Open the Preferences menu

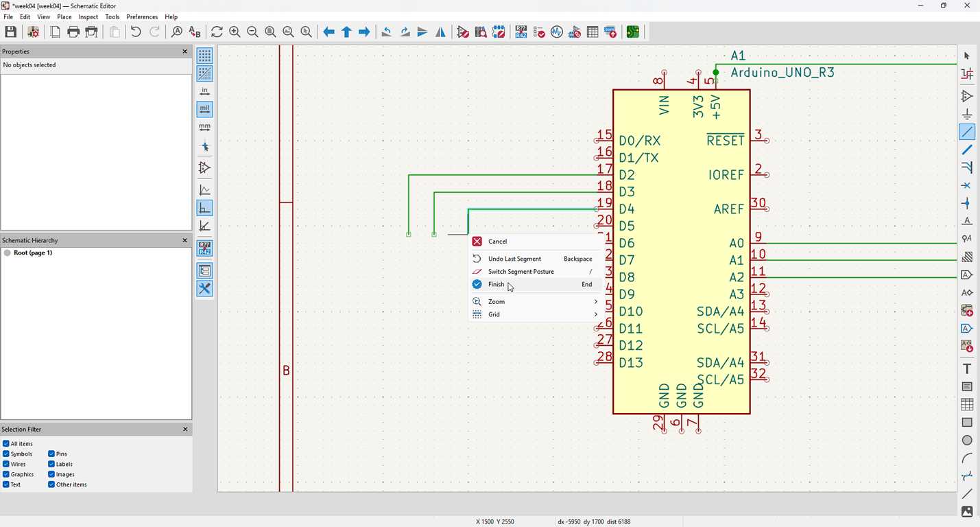point(142,16)
